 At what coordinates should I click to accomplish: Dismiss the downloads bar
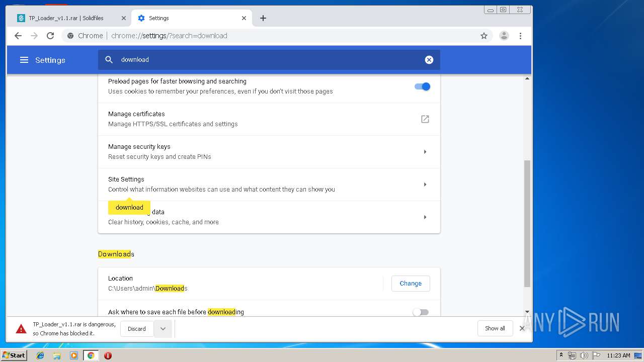pos(522,328)
